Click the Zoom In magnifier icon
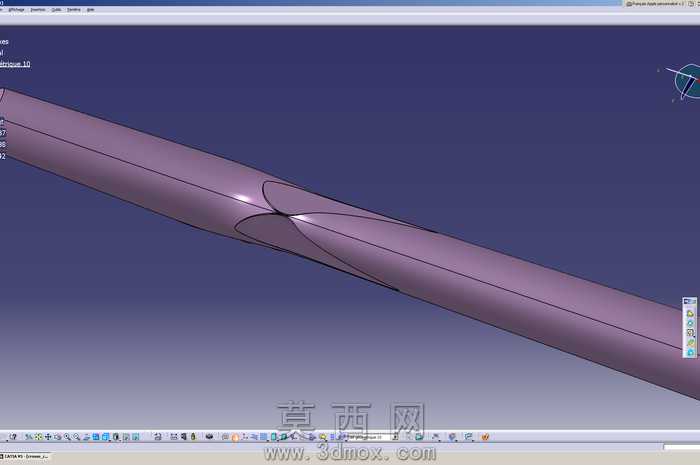This screenshot has height=465, width=700. click(67, 437)
